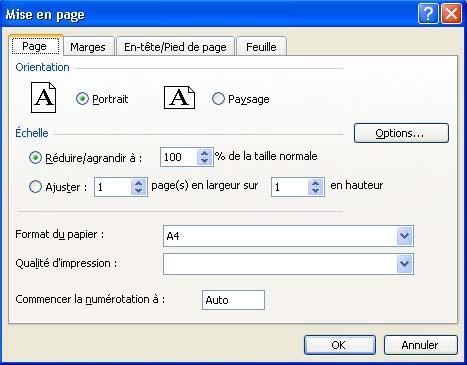Increase pages en largeur with up arrow
The image size is (467, 365).
click(139, 183)
